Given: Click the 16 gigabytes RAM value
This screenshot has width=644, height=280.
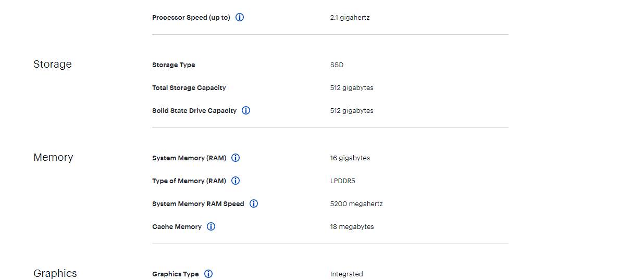Looking at the screenshot, I should point(350,158).
